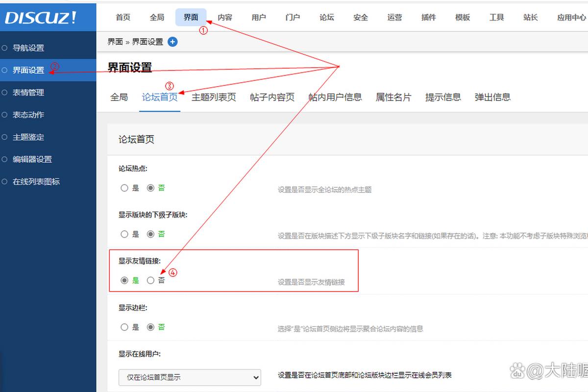Open the 插件 section
Image resolution: width=588 pixels, height=392 pixels.
428,17
